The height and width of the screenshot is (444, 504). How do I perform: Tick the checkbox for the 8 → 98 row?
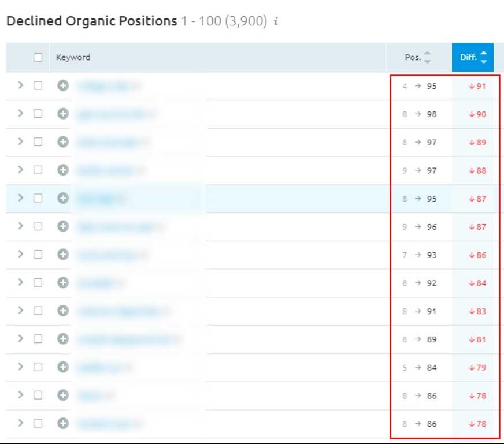point(38,114)
